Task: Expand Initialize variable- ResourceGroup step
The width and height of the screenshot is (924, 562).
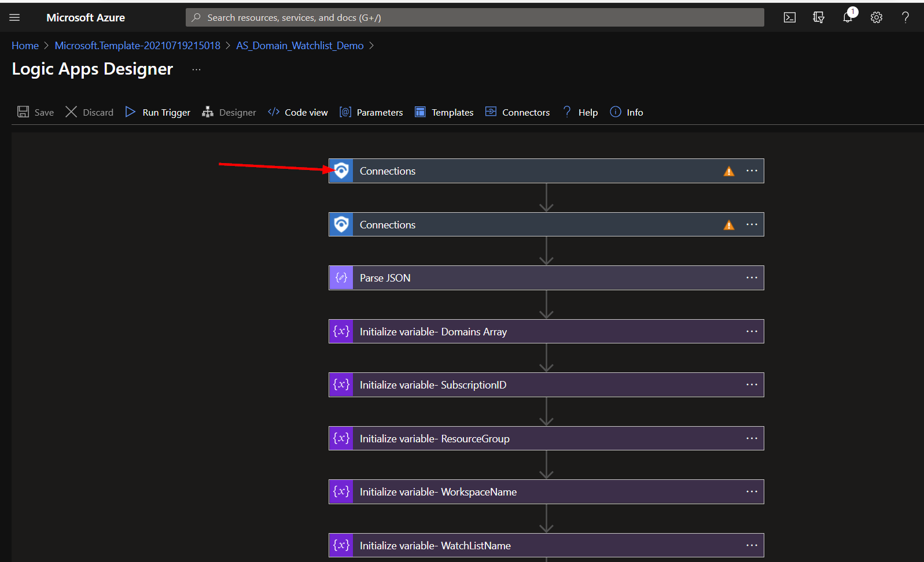Action: (x=546, y=438)
